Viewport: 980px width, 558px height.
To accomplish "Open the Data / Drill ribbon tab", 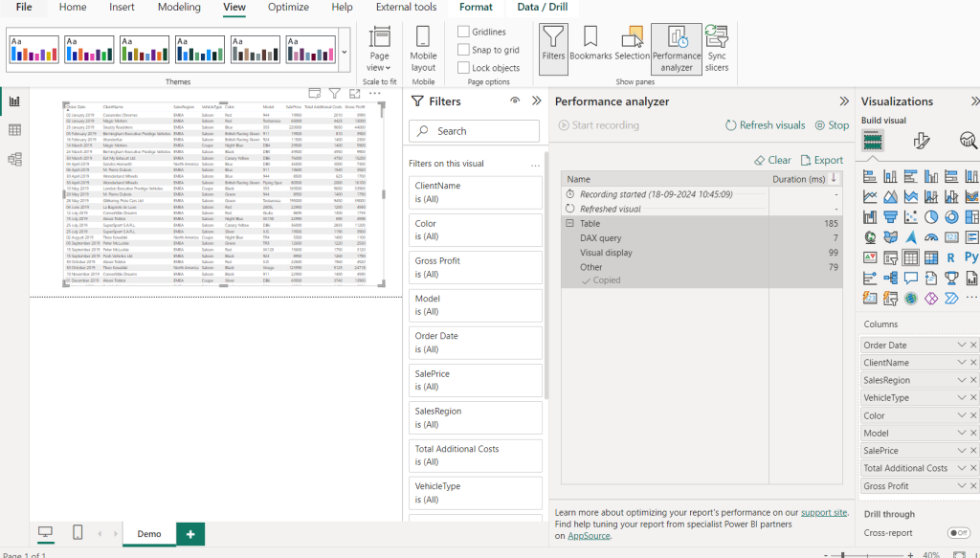I will tap(543, 7).
